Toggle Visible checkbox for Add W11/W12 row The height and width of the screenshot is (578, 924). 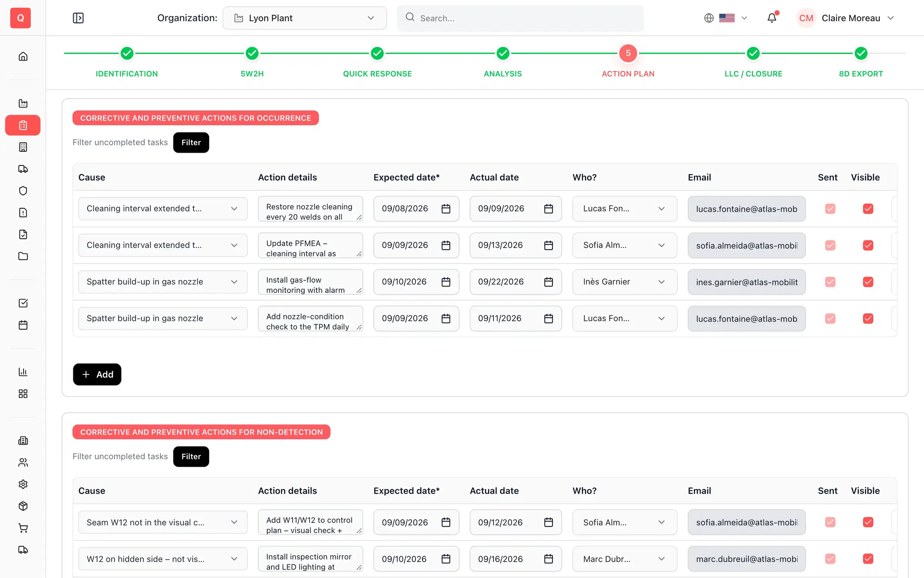point(868,522)
